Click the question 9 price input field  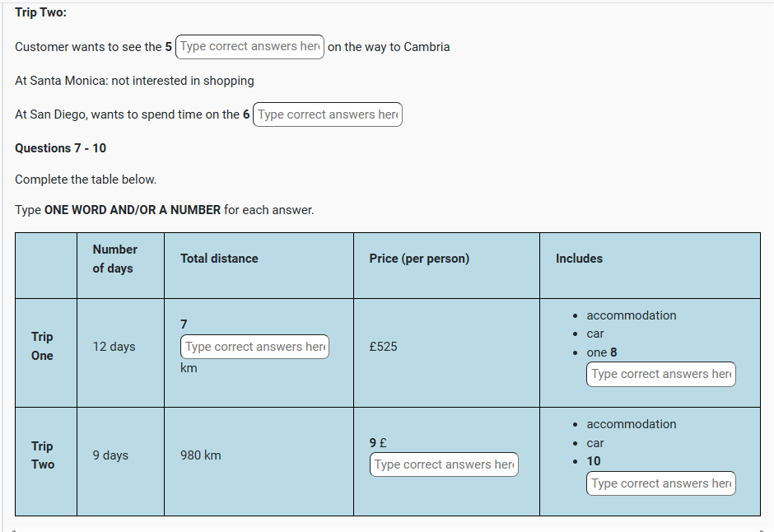[444, 464]
